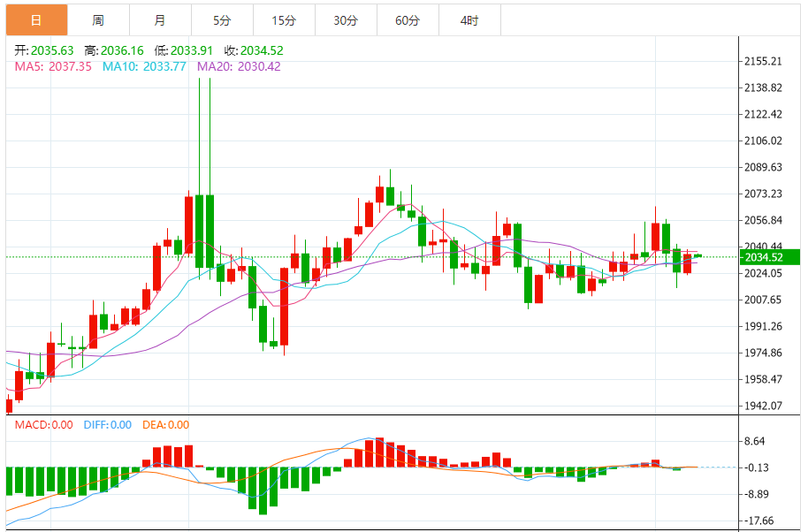Viewport: 808px width, 532px height.
Task: Click the -17.66 MACD axis label
Action: tap(759, 521)
